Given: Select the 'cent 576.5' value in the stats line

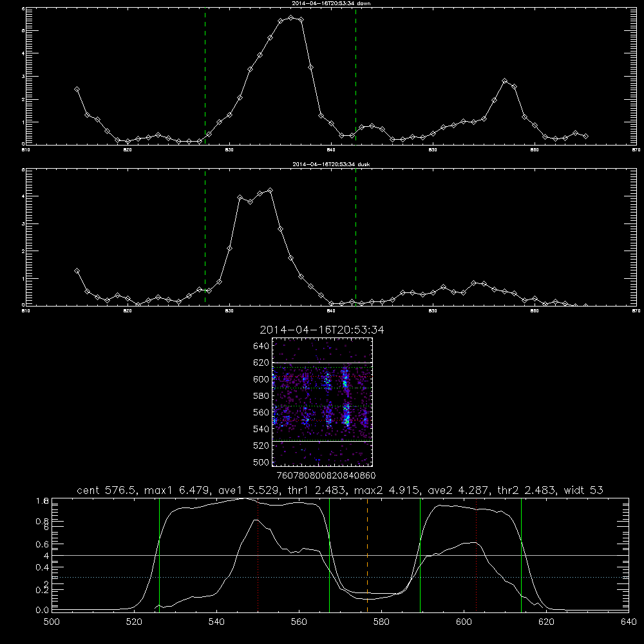Looking at the screenshot, I should click(x=108, y=490).
